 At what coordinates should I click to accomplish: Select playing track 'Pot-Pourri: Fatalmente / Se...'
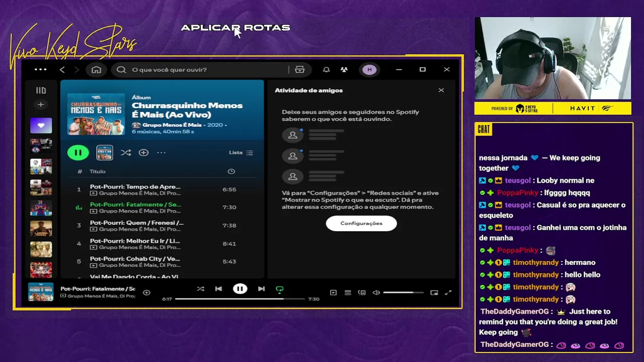click(161, 207)
